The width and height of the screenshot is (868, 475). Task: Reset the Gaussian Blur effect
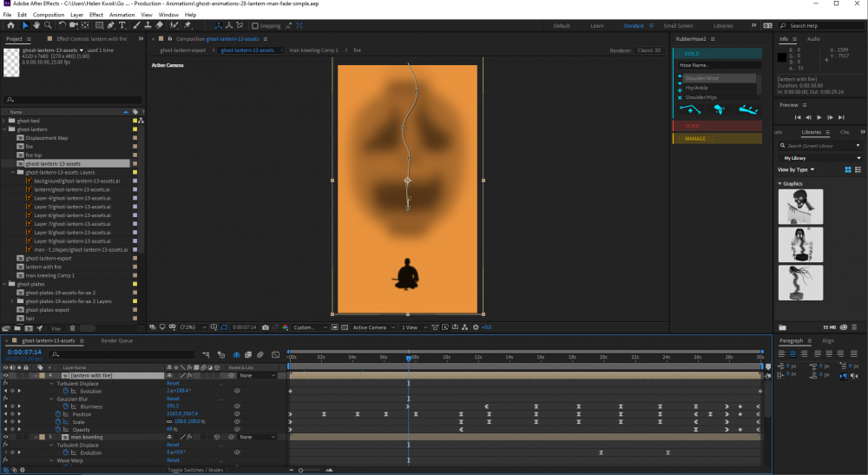(173, 399)
